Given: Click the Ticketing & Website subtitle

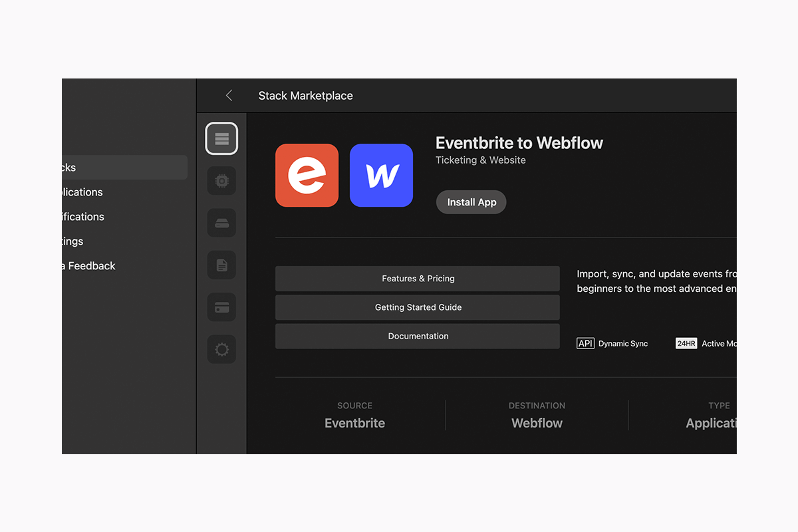Looking at the screenshot, I should click(x=481, y=160).
